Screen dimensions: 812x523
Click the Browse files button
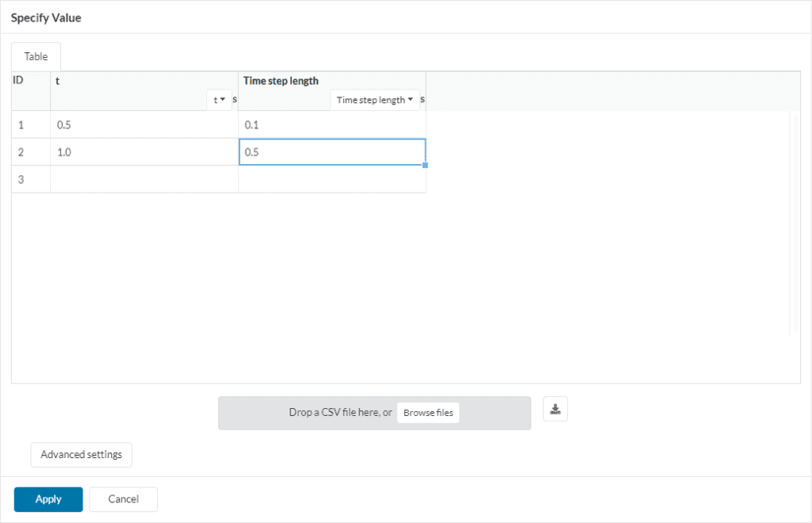(428, 412)
